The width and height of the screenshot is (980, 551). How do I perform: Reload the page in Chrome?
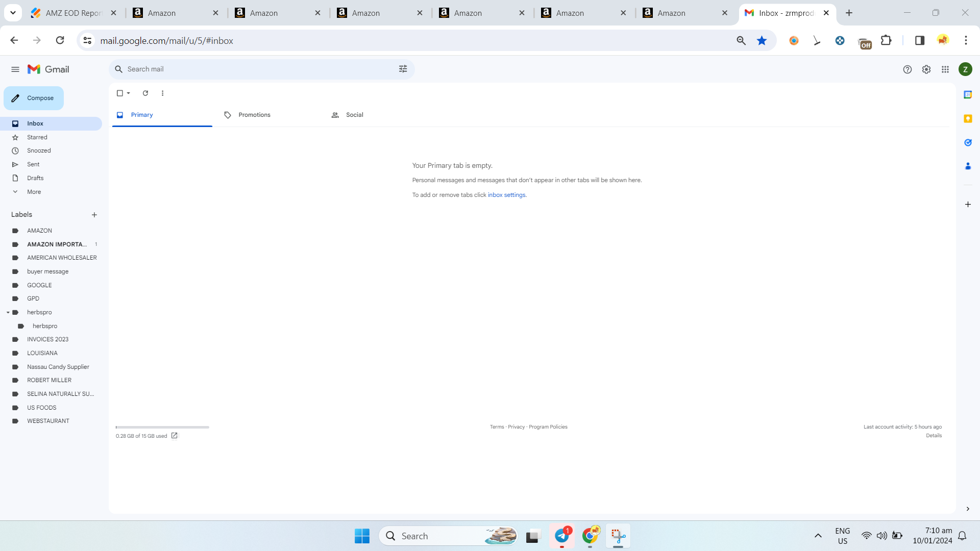pos(60,40)
